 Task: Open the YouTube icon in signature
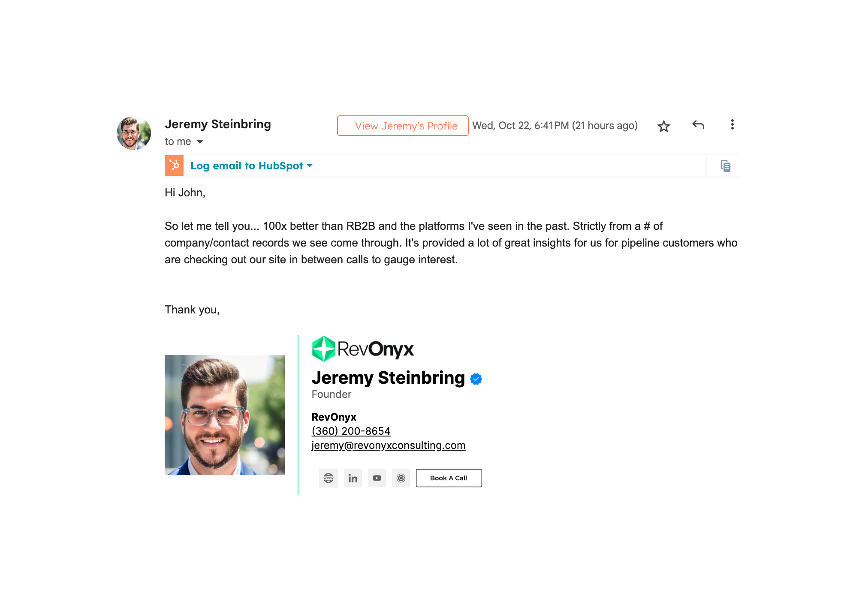(377, 478)
